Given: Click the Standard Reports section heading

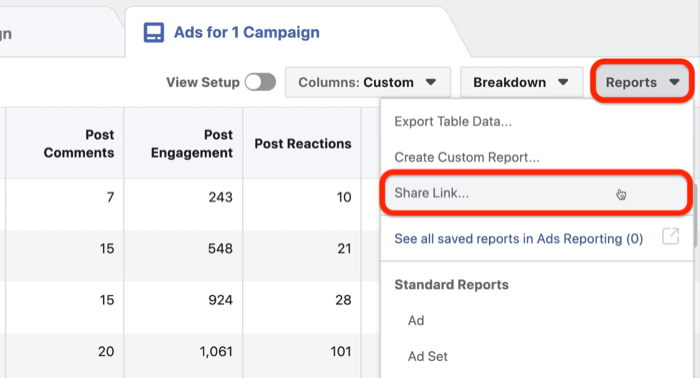Looking at the screenshot, I should [451, 285].
